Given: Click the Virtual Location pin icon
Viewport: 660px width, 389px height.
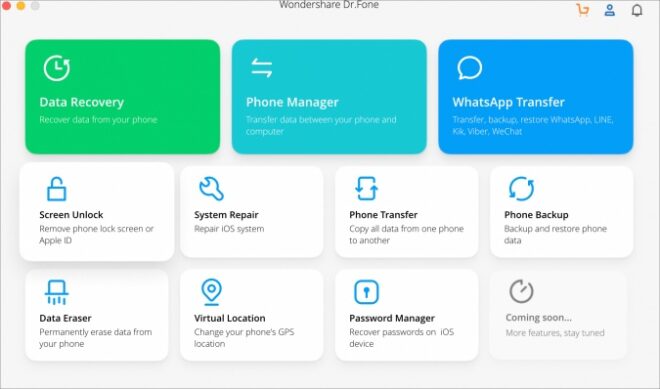Looking at the screenshot, I should tap(211, 292).
